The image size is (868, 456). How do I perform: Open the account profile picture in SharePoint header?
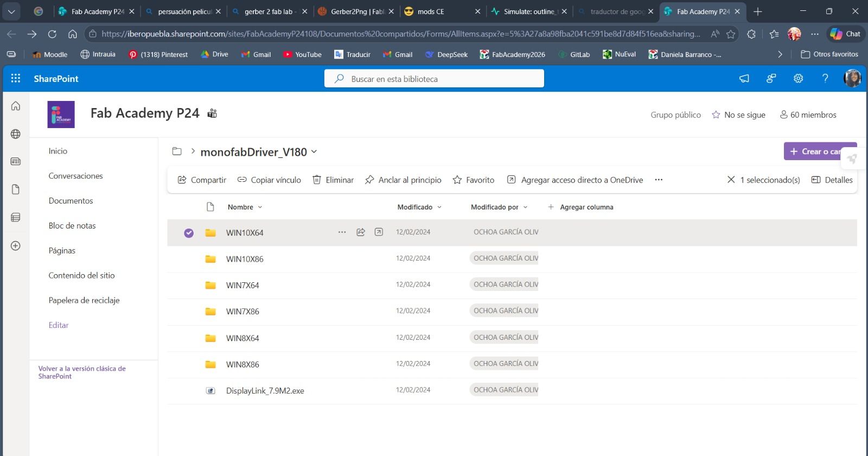point(852,79)
